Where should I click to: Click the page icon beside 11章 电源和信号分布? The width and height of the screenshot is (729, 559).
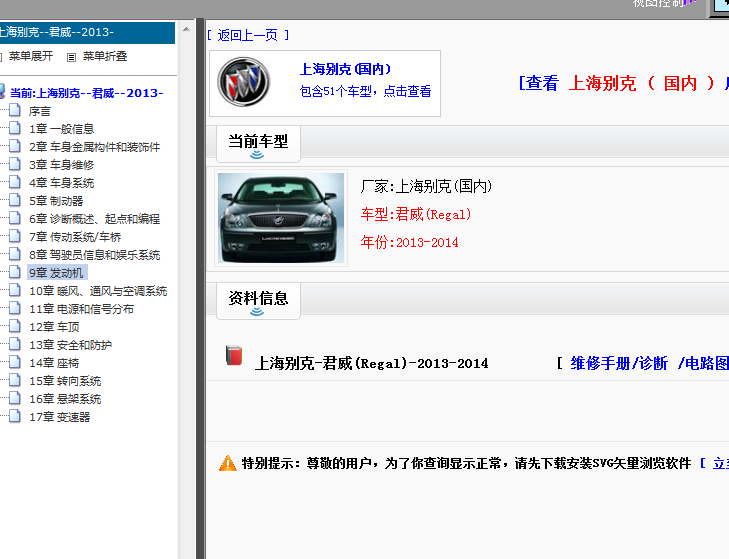[15, 308]
